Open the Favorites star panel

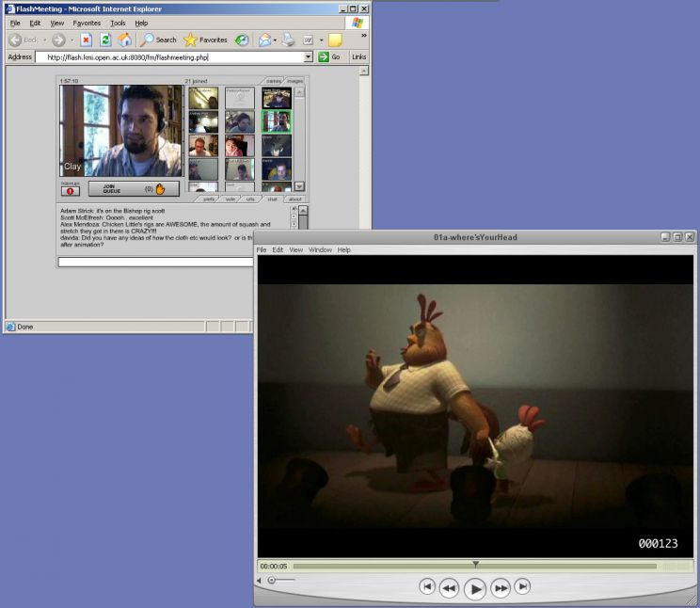click(x=206, y=40)
